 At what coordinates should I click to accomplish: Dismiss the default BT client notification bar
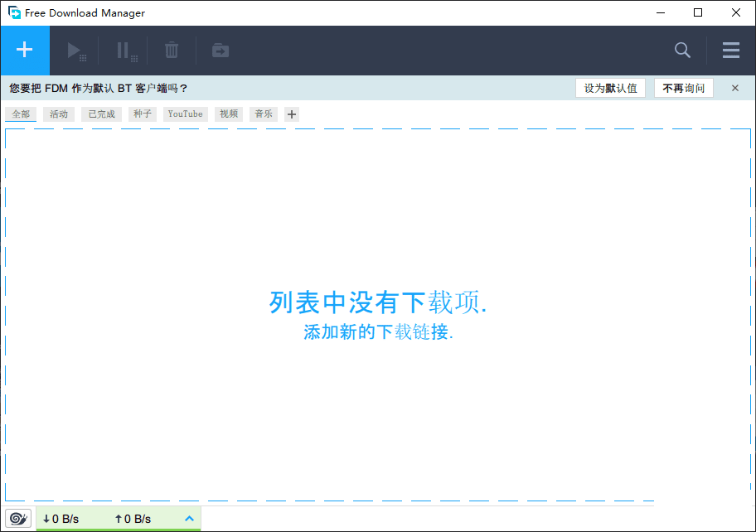[734, 88]
